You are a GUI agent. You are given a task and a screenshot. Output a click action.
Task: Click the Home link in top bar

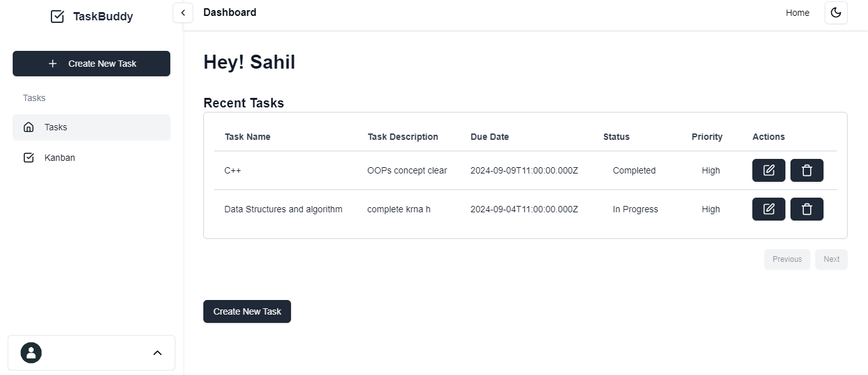point(797,13)
